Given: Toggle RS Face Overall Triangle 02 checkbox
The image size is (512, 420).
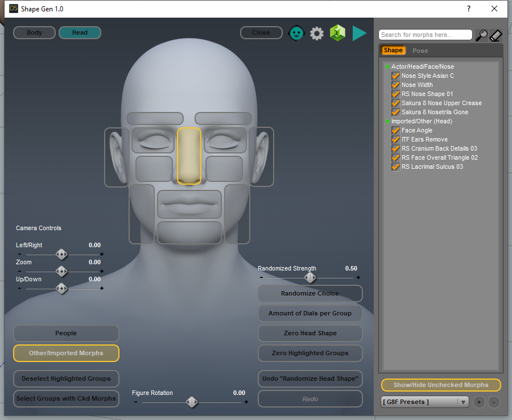Looking at the screenshot, I should tap(395, 158).
